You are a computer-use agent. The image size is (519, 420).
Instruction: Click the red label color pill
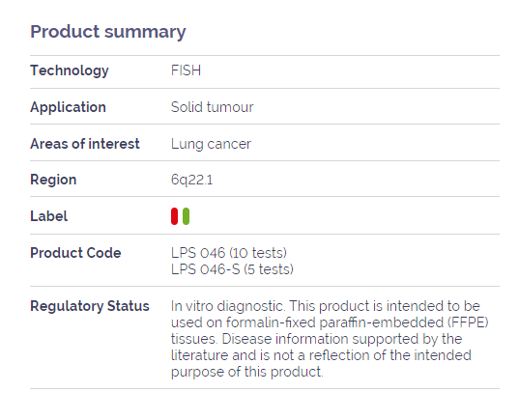174,216
